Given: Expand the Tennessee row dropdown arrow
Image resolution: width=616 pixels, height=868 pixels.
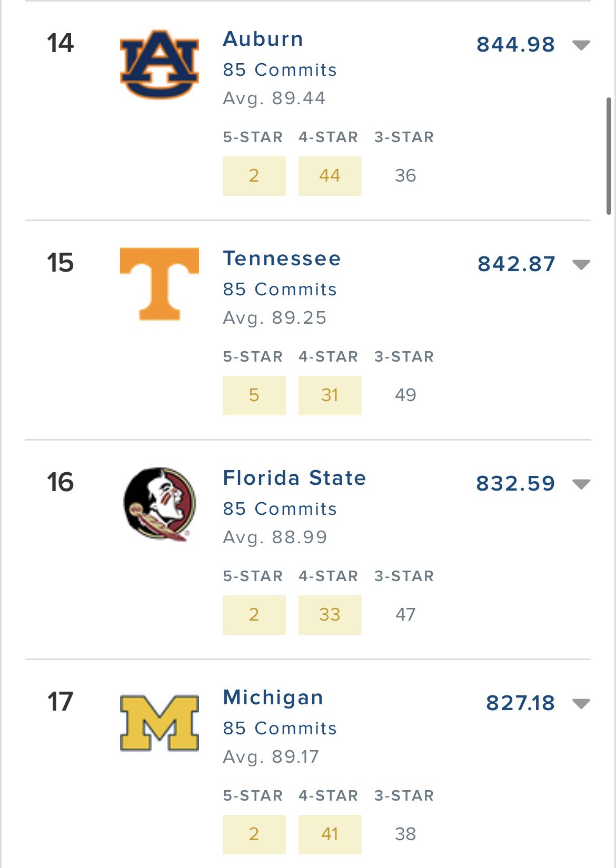Looking at the screenshot, I should 581,265.
